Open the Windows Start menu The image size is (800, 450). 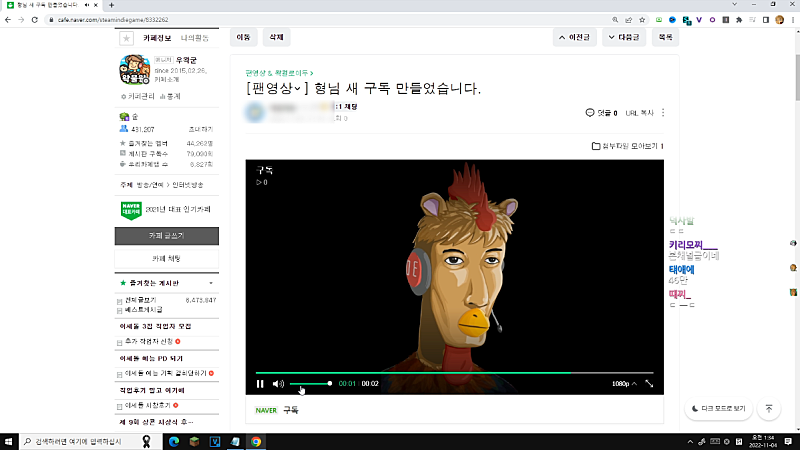(x=9, y=441)
